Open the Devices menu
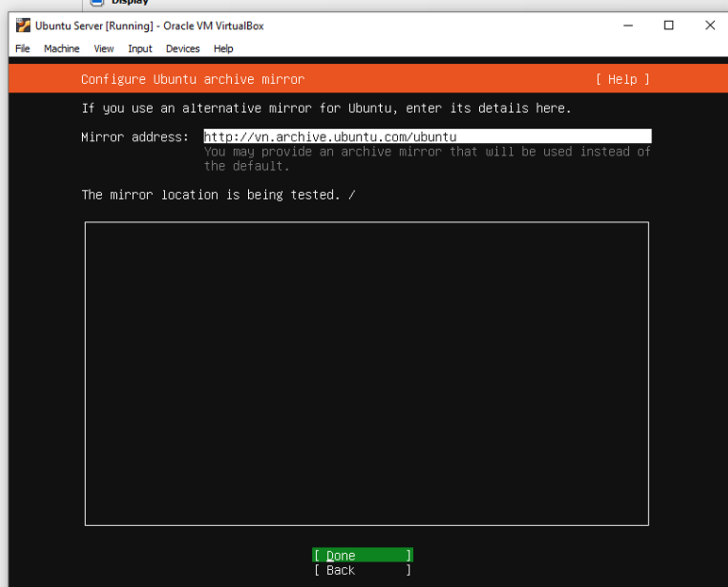 click(183, 48)
